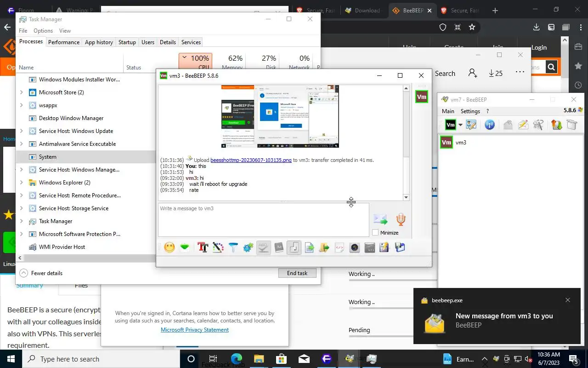This screenshot has width=588, height=368.
Task: Open chat font color picker (pencil icon)
Action: click(218, 247)
